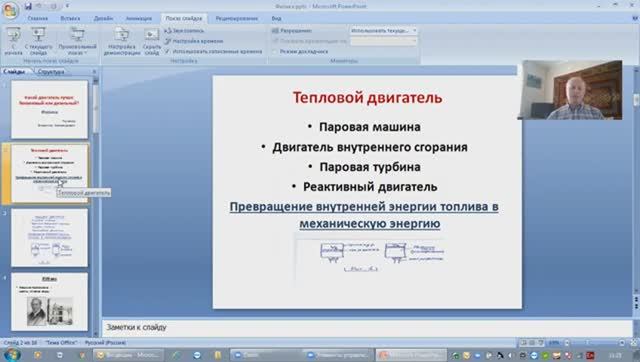Close the slides pane with its X
The image size is (640, 362).
[x=94, y=72]
